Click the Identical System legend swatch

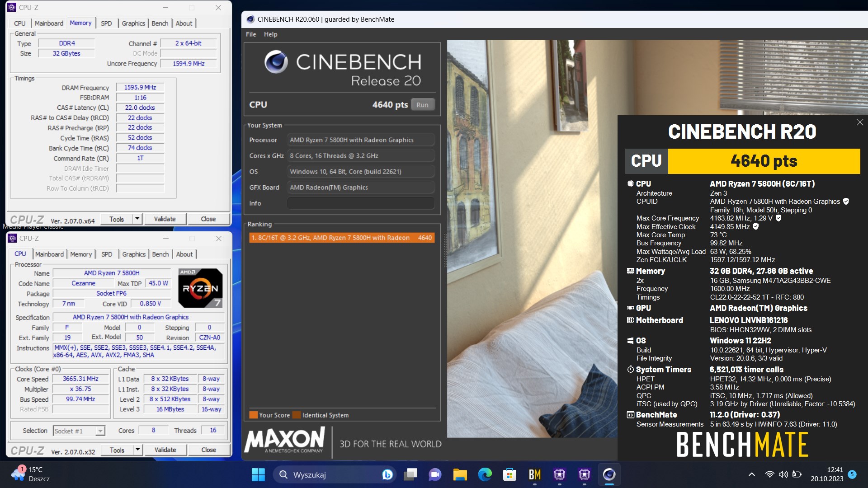[x=297, y=415]
